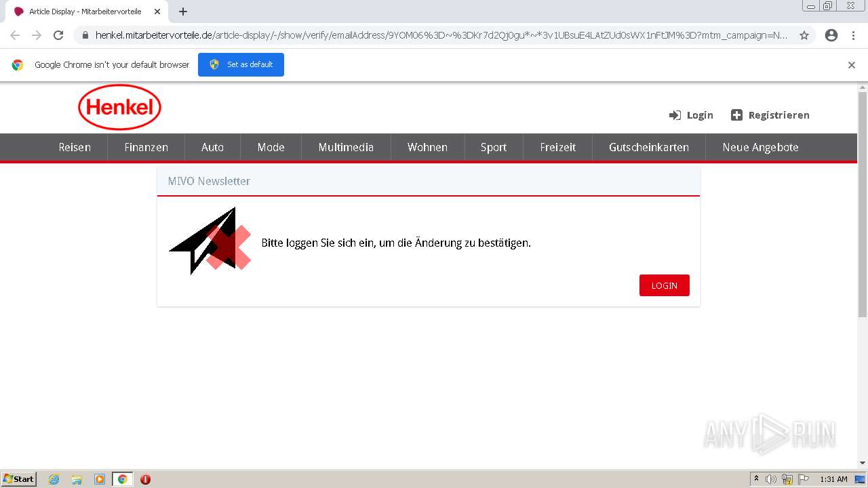Go back with browser back arrow
Viewport: 868px width, 488px height.
pyautogui.click(x=15, y=35)
